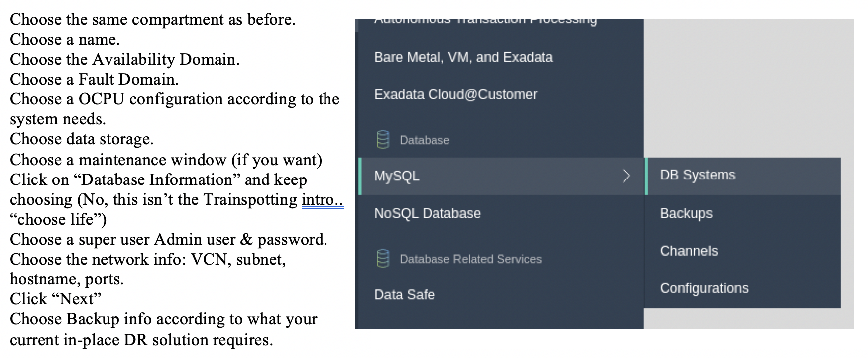Click the NoSQL Database menu item
The height and width of the screenshot is (358, 868).
(x=427, y=213)
